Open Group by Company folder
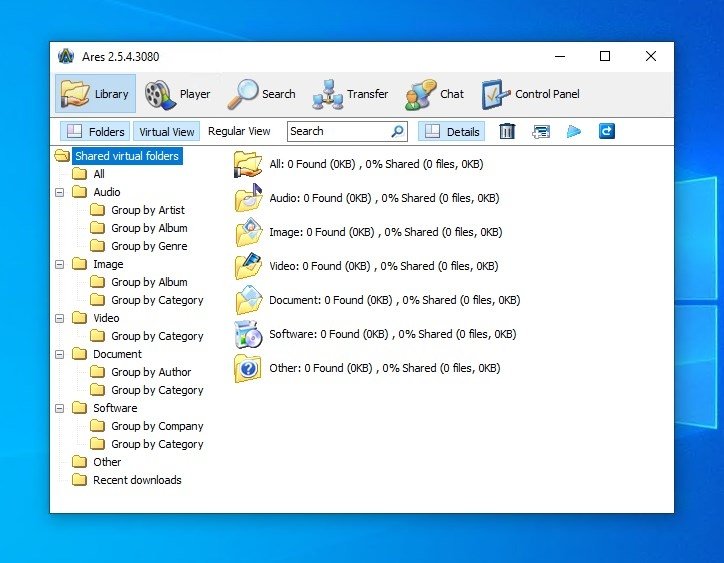 tap(157, 426)
